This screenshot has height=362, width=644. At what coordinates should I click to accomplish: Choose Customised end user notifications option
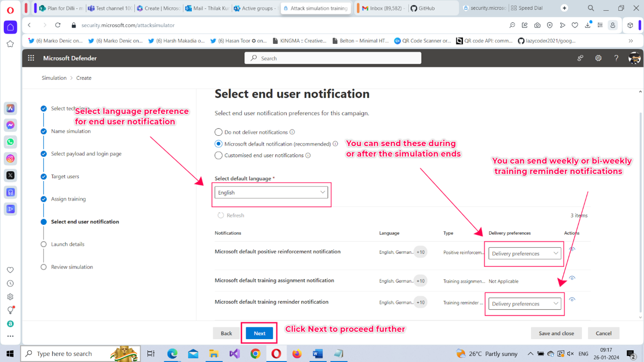219,155
